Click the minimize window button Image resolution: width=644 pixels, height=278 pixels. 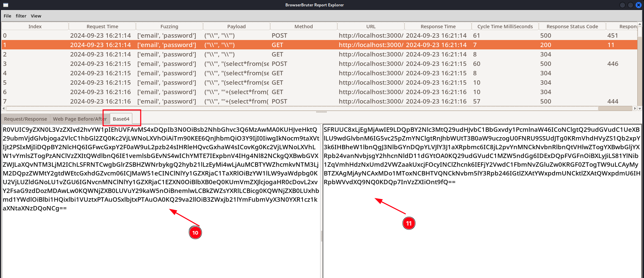[x=622, y=5]
